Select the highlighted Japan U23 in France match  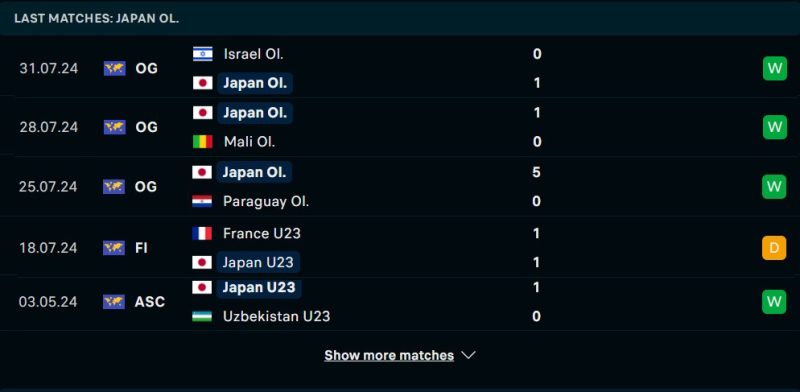258,262
